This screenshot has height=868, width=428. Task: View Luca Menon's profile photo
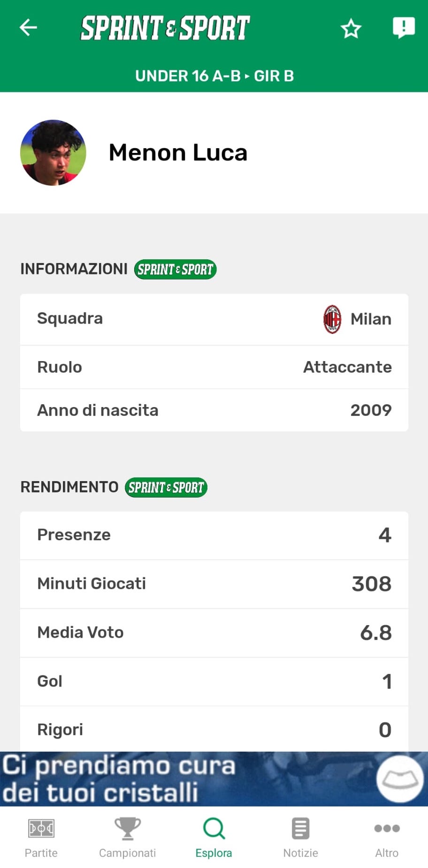[x=53, y=153]
